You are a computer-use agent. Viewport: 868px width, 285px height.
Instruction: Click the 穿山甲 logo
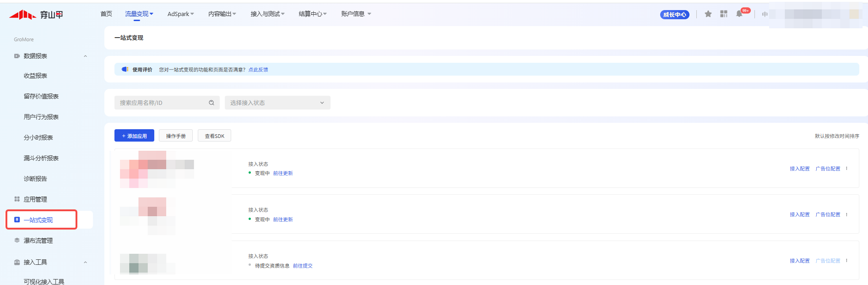coord(36,15)
